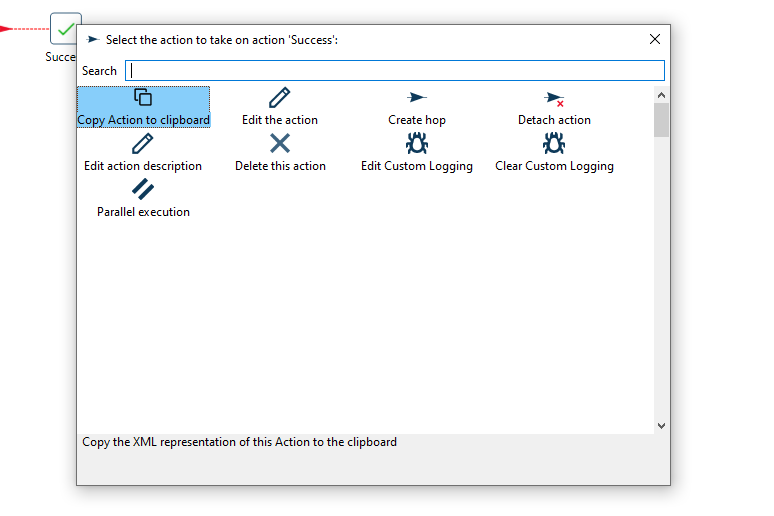Close the action selection dialog
Viewport: 774px width, 516px height.
655,39
